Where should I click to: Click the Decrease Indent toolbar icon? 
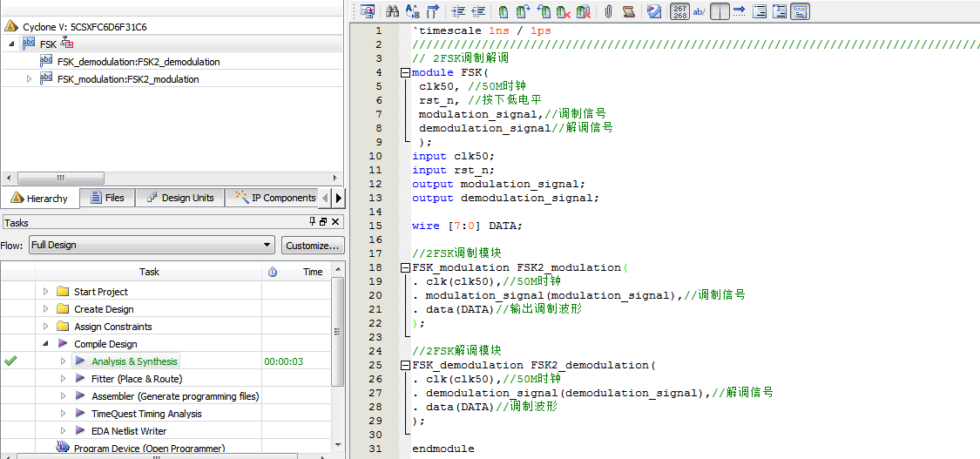pyautogui.click(x=478, y=11)
